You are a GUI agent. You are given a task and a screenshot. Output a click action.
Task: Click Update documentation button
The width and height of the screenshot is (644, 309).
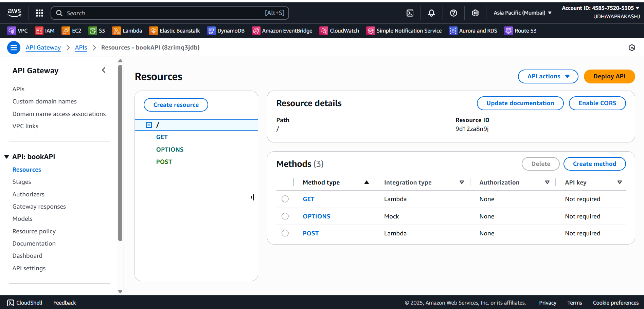point(520,103)
